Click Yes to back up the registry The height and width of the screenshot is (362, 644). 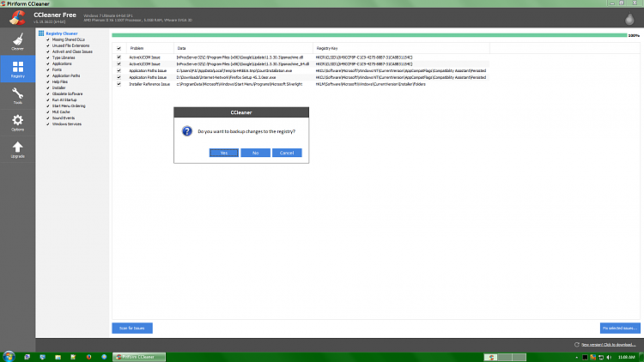(x=224, y=153)
